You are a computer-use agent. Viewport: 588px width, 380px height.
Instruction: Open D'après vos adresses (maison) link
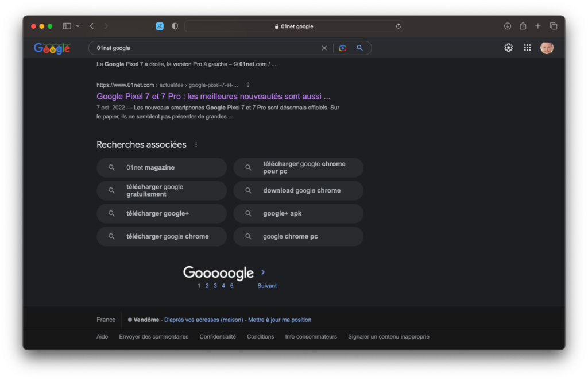click(204, 320)
